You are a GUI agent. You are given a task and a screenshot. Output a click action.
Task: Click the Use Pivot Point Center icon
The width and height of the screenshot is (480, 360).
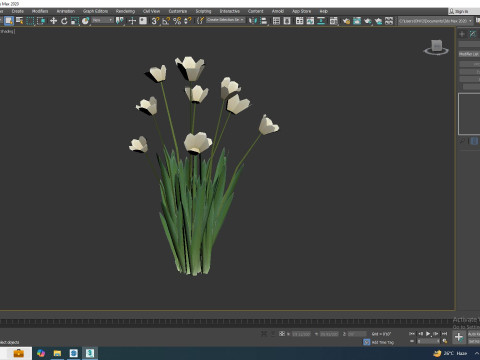pos(119,21)
